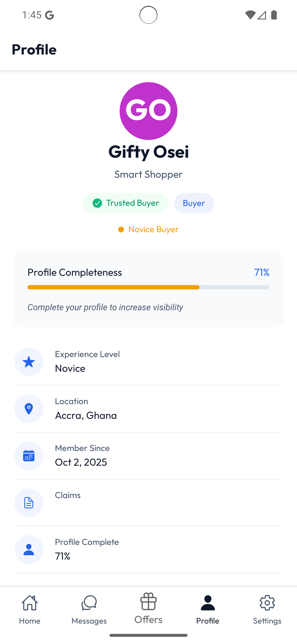Tap the Buyer role chip
Viewport: 297px width, 644px height.
(194, 203)
